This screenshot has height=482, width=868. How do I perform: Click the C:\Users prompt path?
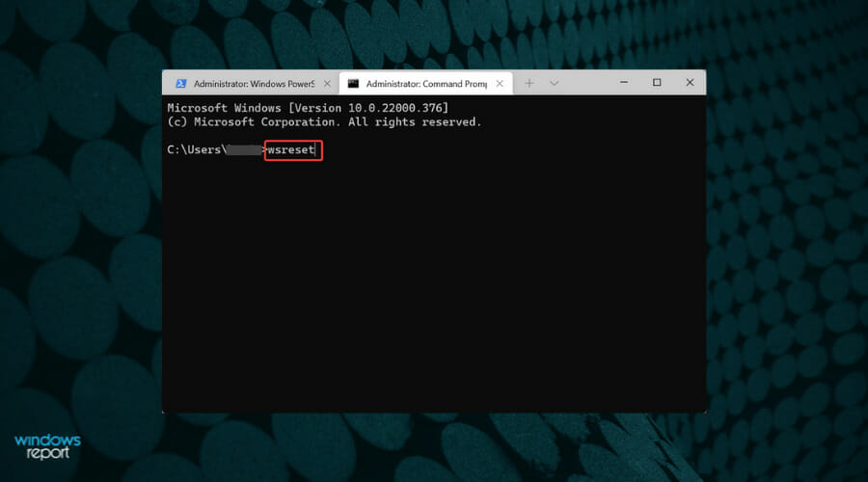point(217,150)
